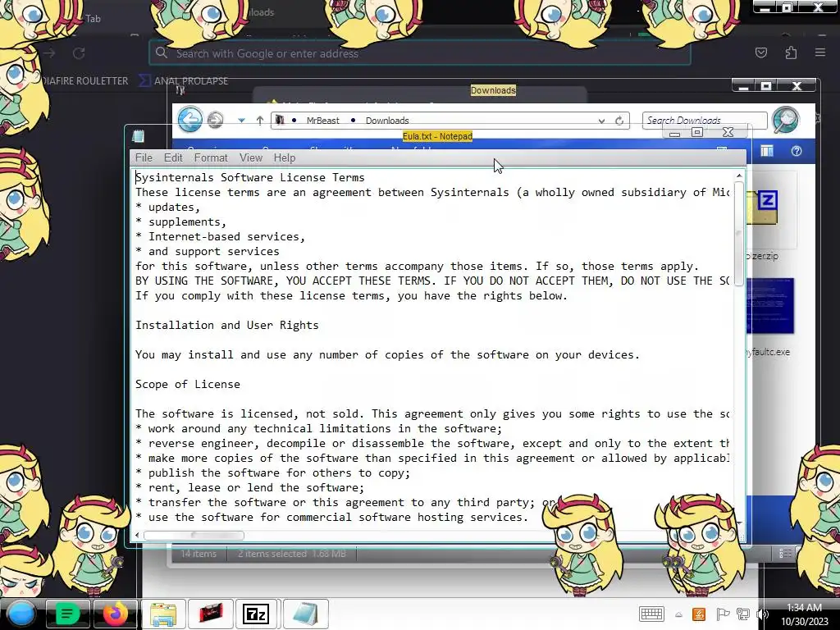
Task: Click the Explorer magnifying glass search icon
Action: tap(786, 119)
